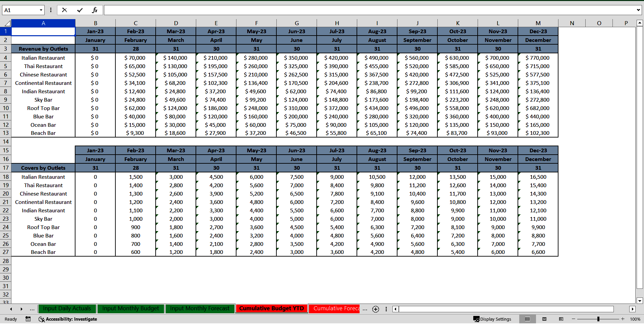Select Cumulative Budget YTD sheet tab

pyautogui.click(x=272, y=309)
